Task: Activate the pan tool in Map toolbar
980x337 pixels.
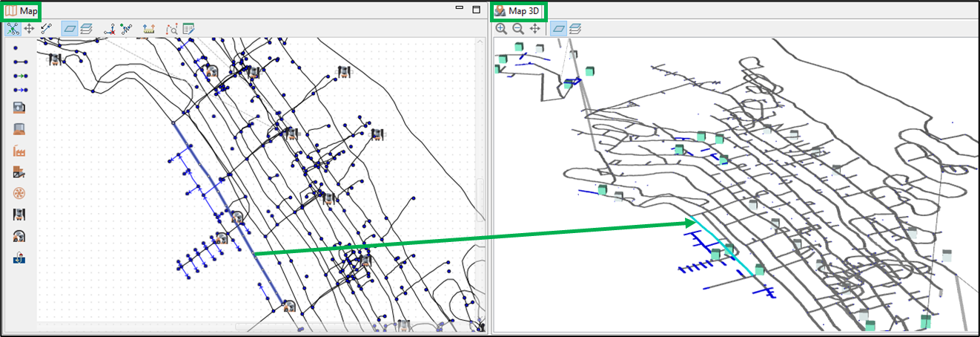Action: (29, 29)
